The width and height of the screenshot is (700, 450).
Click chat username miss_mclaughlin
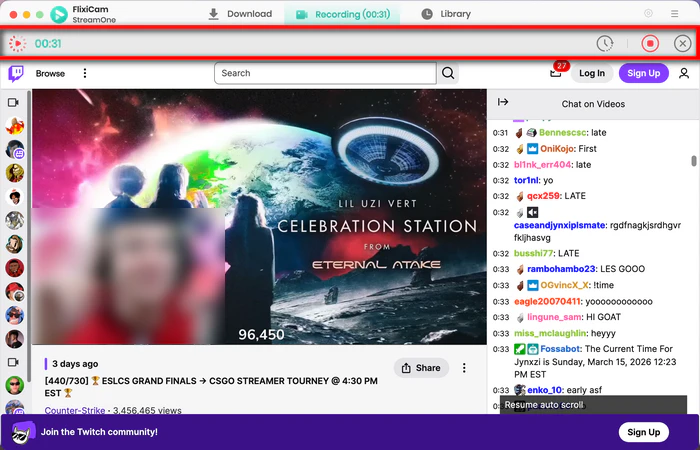tap(550, 333)
